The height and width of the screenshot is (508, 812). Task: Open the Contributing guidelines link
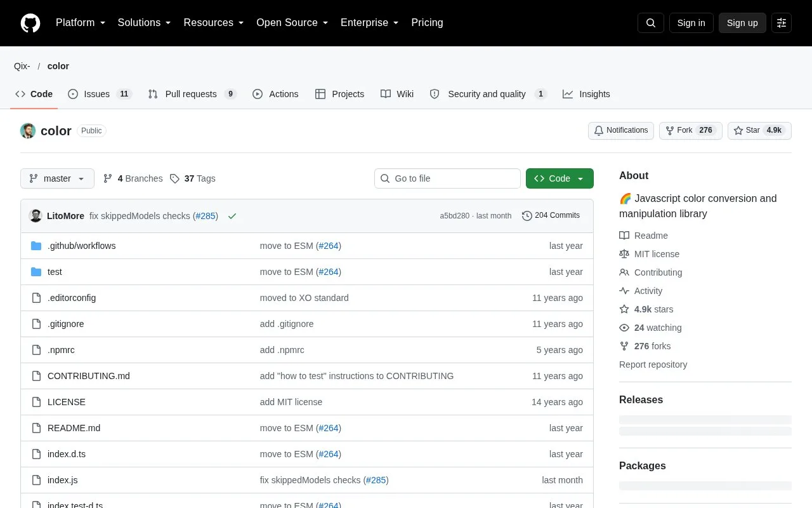click(650, 272)
